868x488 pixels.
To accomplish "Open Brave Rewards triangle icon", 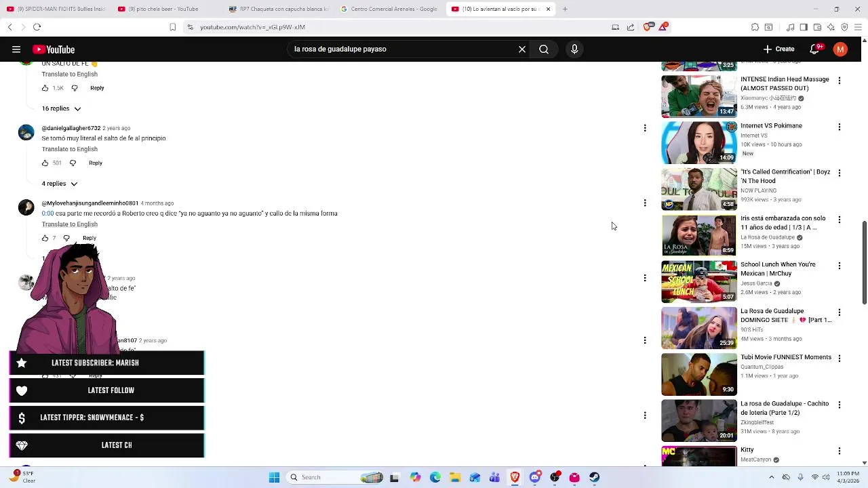I will 663,27.
